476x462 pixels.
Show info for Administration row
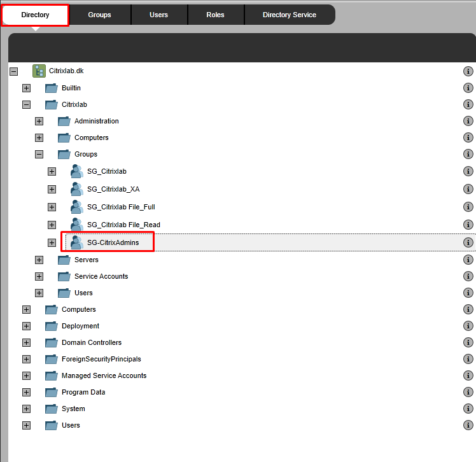click(468, 121)
